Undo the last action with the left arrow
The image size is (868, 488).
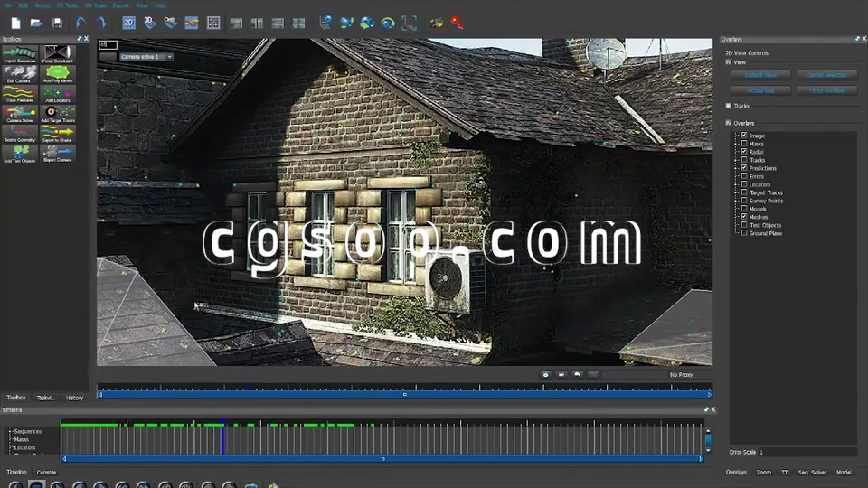point(80,23)
